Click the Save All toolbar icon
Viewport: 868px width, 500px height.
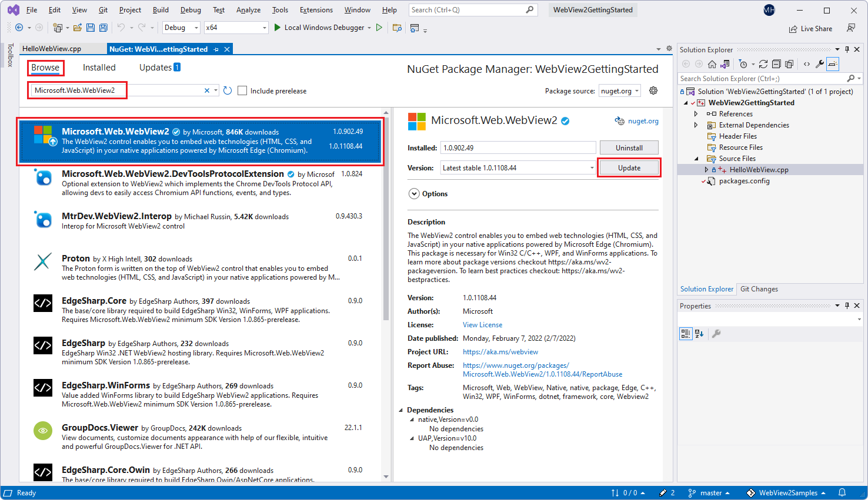pos(103,27)
